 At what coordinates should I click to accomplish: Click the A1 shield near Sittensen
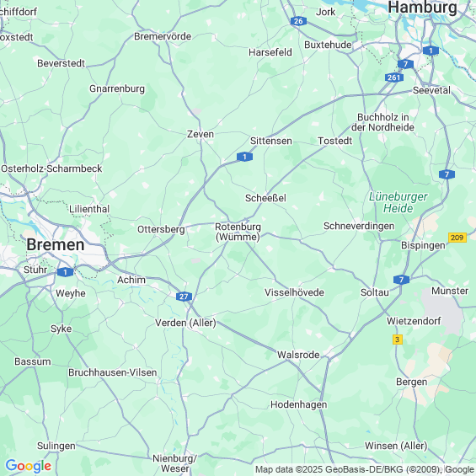(244, 157)
